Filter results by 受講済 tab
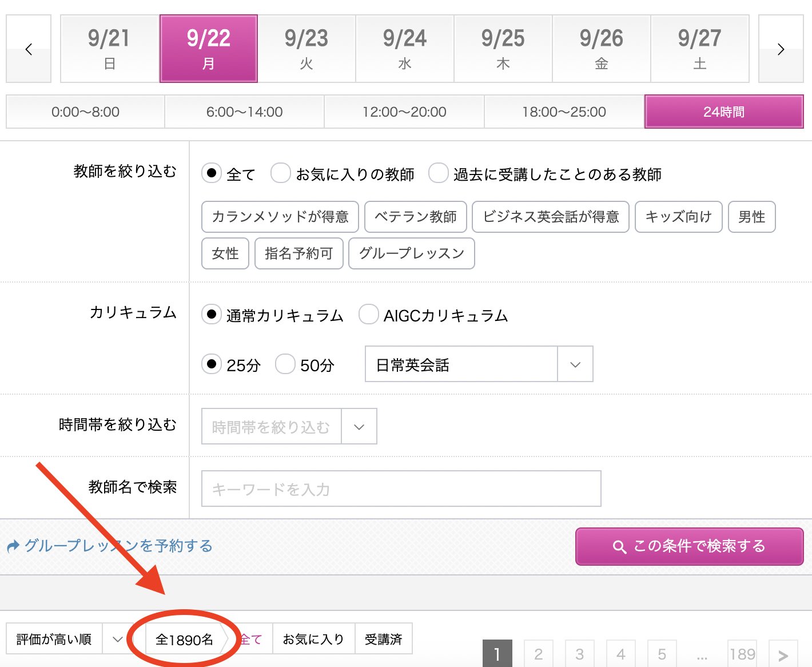The width and height of the screenshot is (812, 667). tap(383, 639)
